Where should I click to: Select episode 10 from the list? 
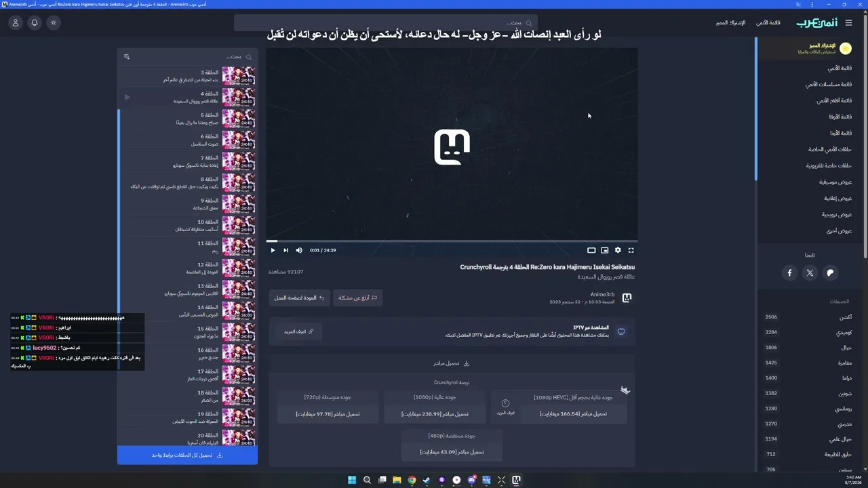point(189,226)
